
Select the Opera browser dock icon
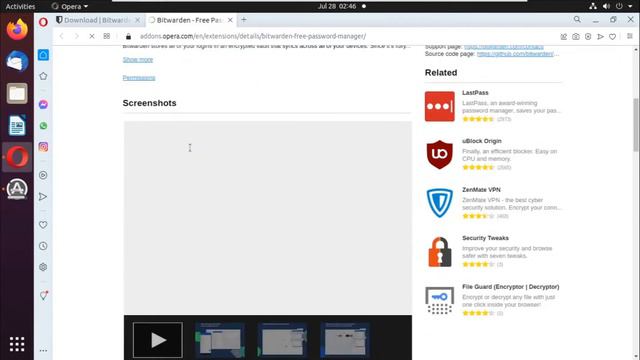[17, 157]
